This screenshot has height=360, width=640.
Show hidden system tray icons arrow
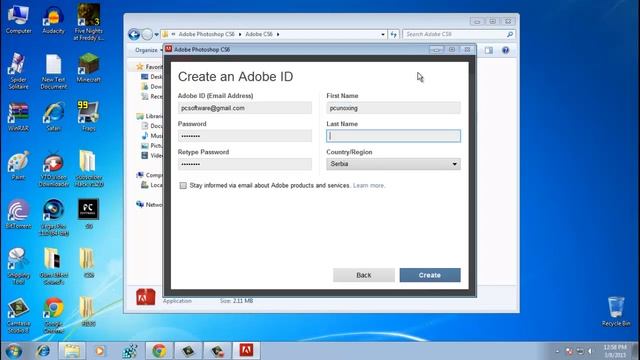pos(558,351)
